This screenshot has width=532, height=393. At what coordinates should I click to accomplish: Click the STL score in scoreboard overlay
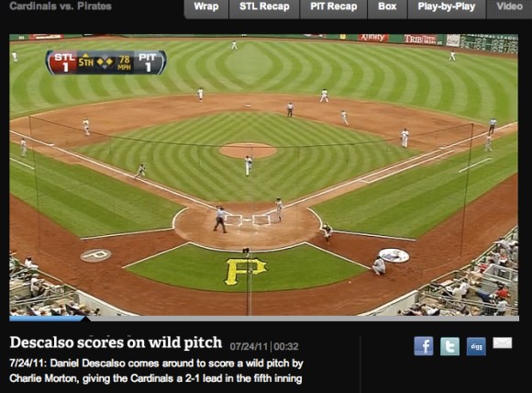[64, 62]
